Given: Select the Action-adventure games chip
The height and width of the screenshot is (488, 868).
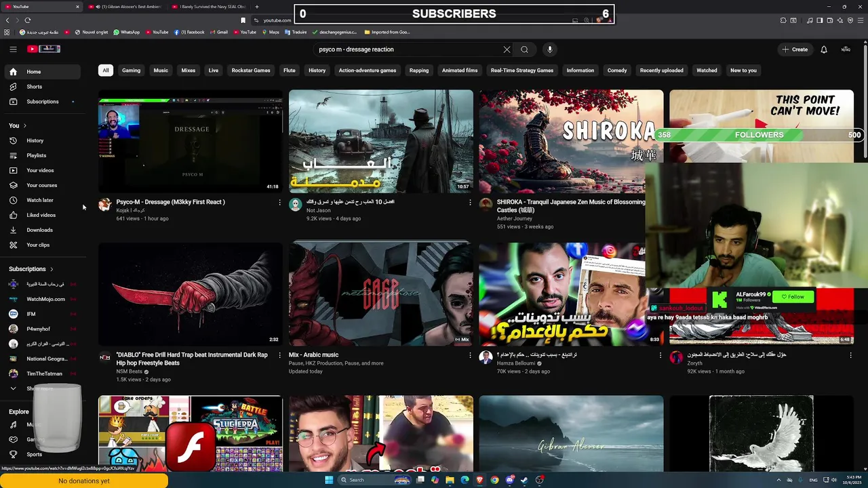Looking at the screenshot, I should tap(368, 70).
